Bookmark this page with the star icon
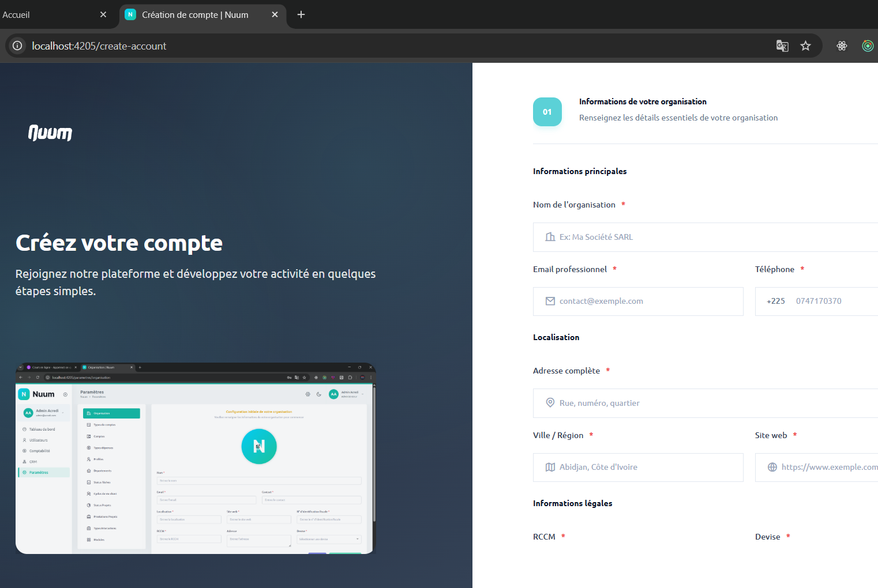Viewport: 878px width, 588px height. 805,46
